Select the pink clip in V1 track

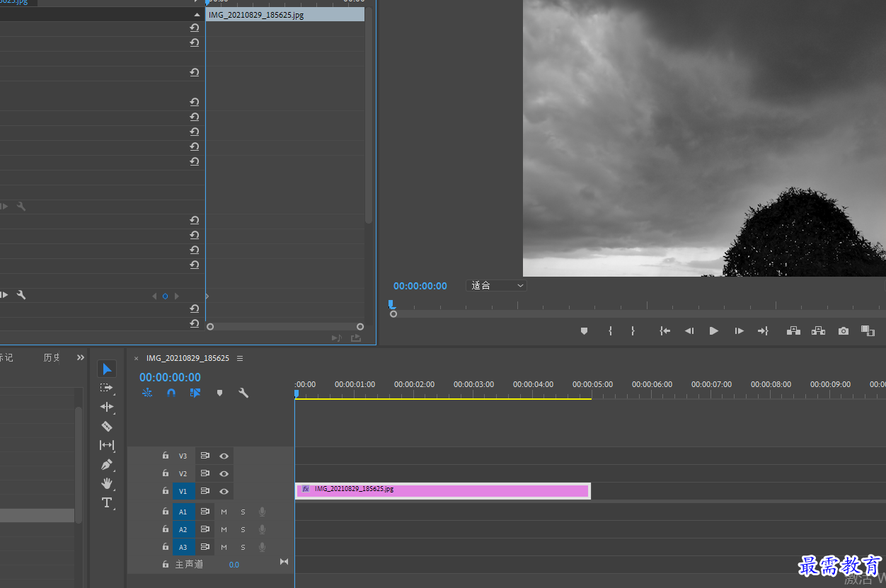point(442,491)
